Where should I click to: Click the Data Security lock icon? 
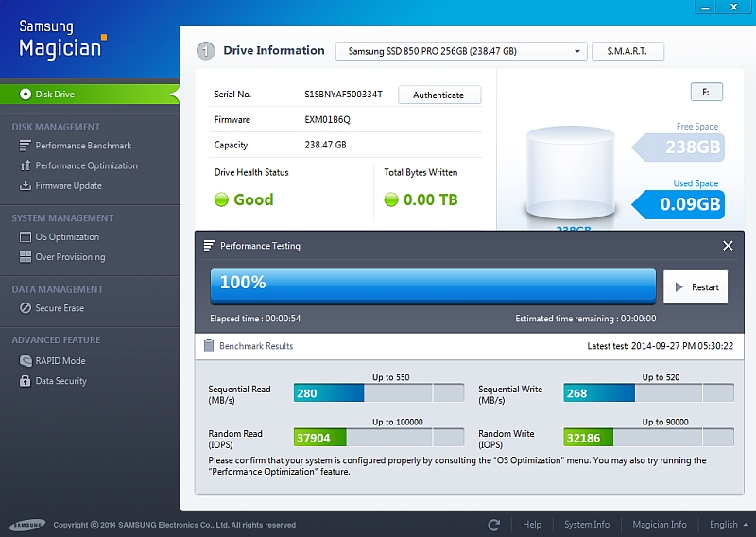pyautogui.click(x=26, y=381)
